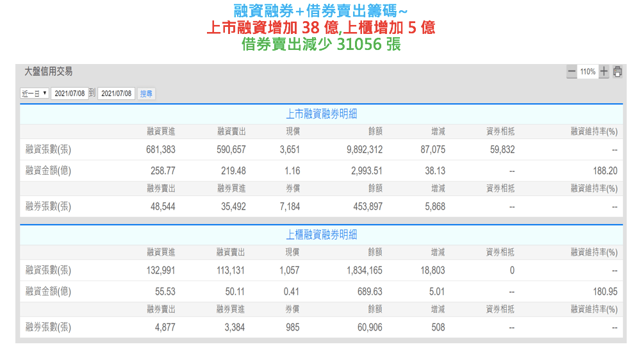The height and width of the screenshot is (358, 644).
Task: Click the 大盤信用交易 panel title
Action: coord(48,72)
